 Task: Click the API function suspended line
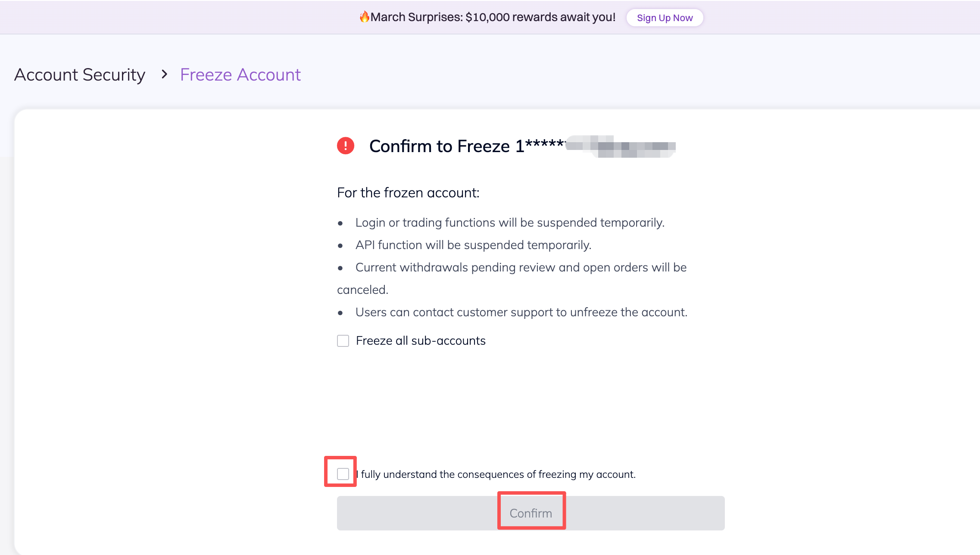473,245
